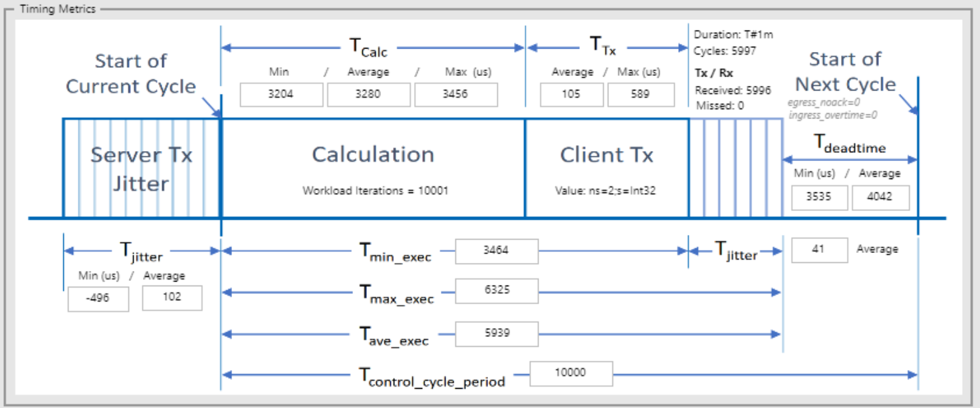The width and height of the screenshot is (980, 408).
Task: Select 'Min (us)' label above the -496 field
Action: (98, 276)
